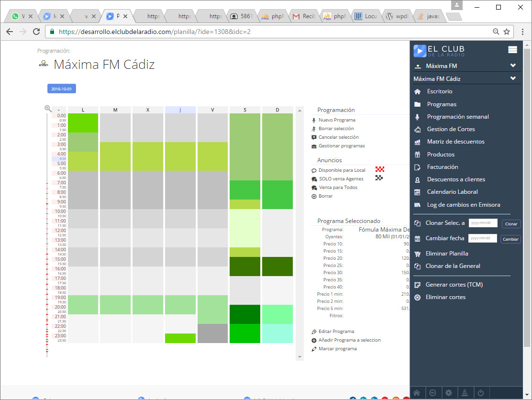Viewport: 532px width, 400px height.
Task: Focus the Cambiar fecha date field
Action: [482, 238]
